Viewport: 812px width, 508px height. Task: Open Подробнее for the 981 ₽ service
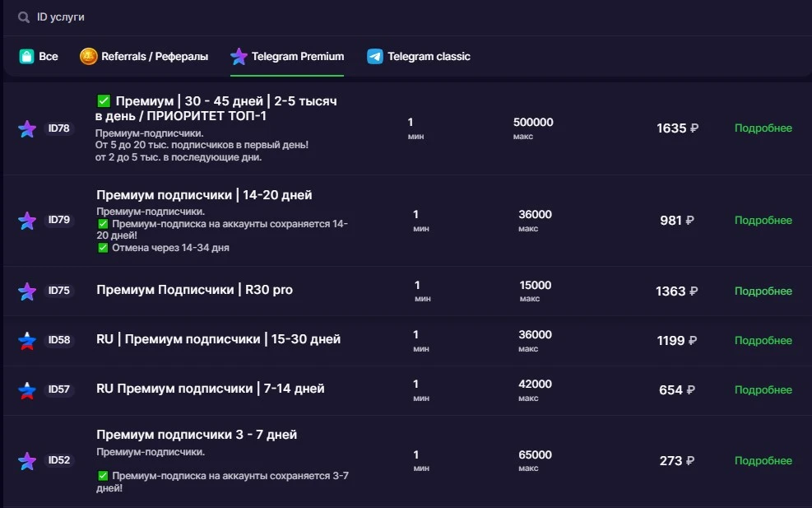763,221
